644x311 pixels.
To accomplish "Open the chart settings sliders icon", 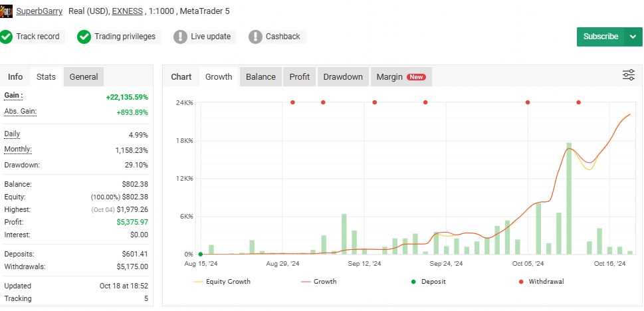I will [x=629, y=75].
